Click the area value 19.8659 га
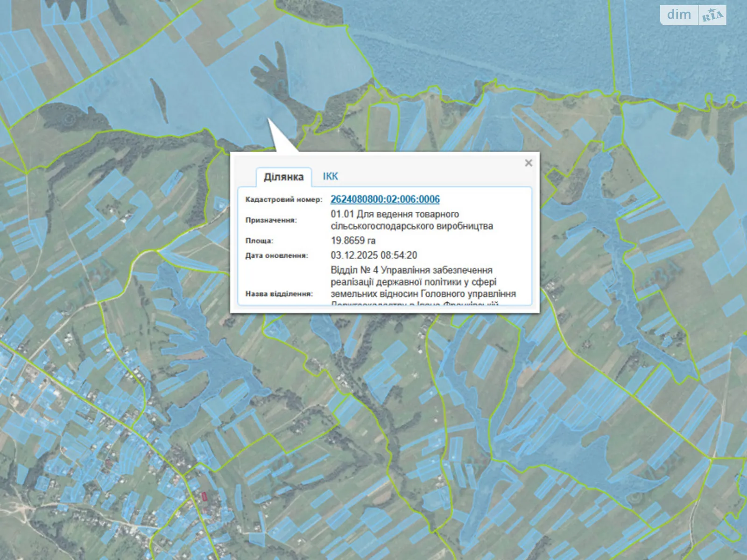The width and height of the screenshot is (747, 560). 353,241
